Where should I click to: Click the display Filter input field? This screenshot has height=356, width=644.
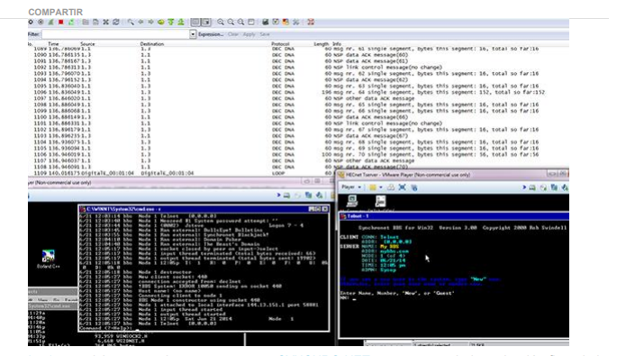115,34
